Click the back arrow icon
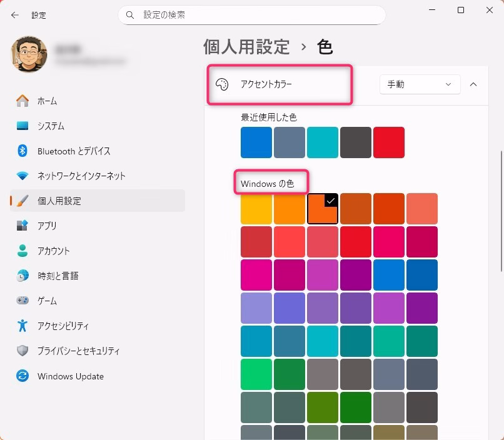This screenshot has width=504, height=440. [x=14, y=15]
